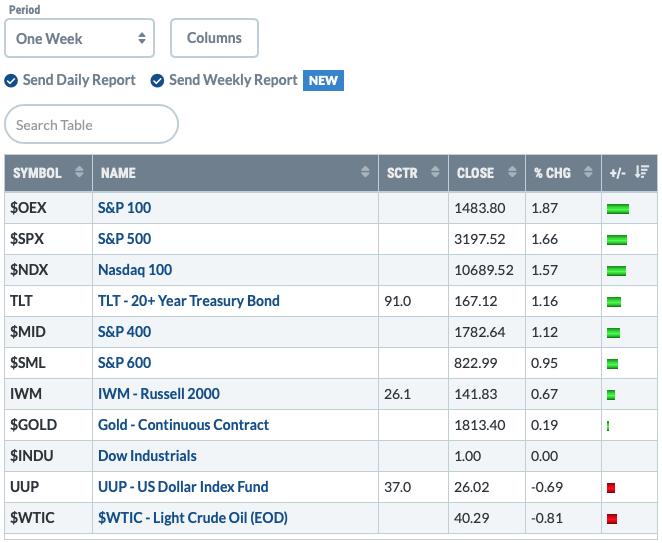
Task: Click the red change bar for $WTIC
Action: tap(612, 519)
